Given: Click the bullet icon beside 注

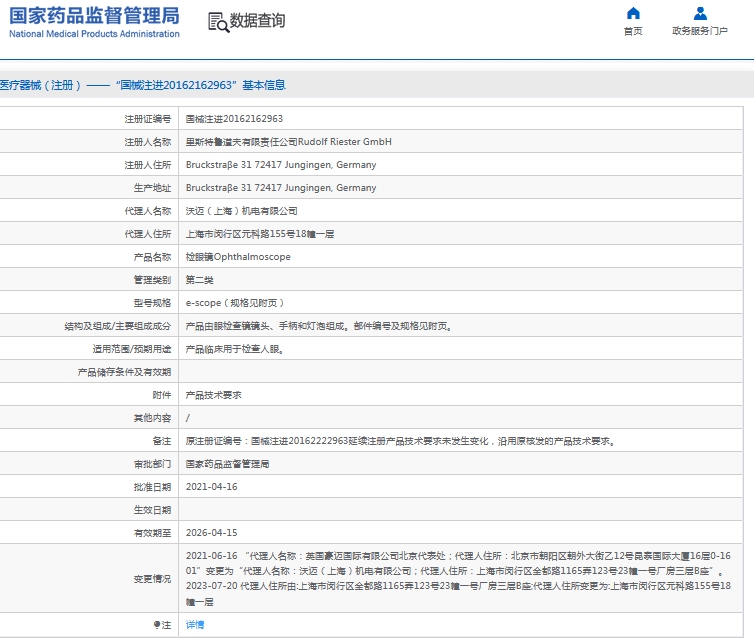Looking at the screenshot, I should coord(156,625).
